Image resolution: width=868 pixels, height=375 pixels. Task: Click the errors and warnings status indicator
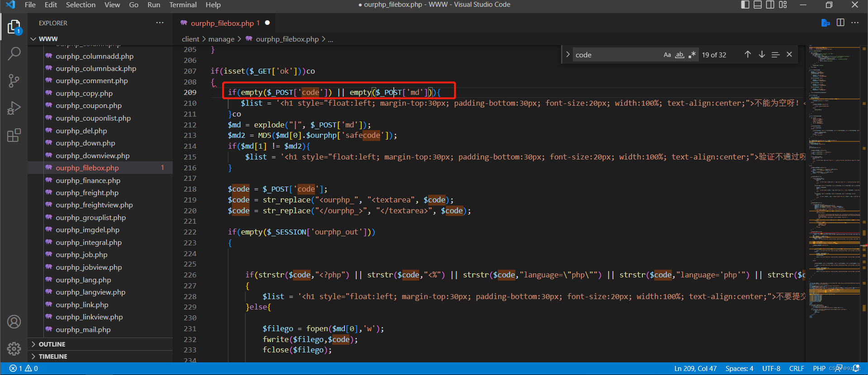[24, 369]
